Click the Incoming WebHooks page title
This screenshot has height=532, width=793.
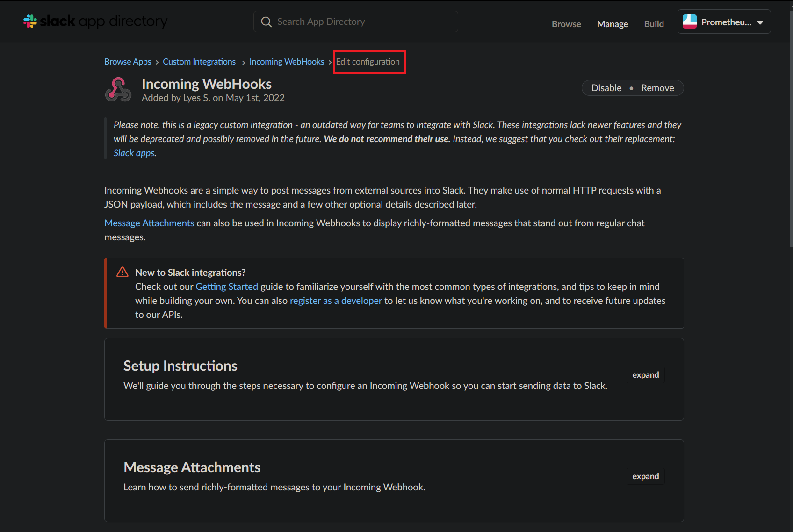coord(207,84)
